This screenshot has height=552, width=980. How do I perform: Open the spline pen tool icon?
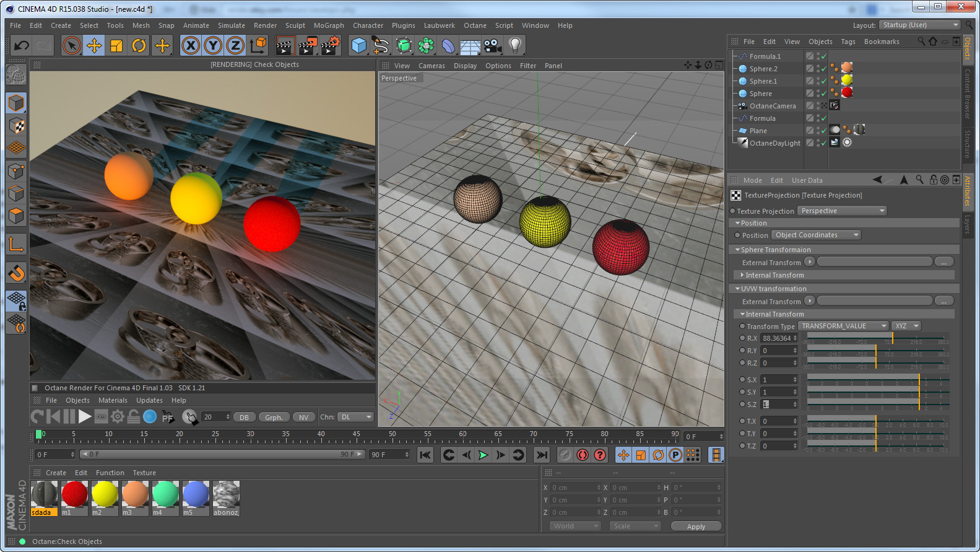381,45
